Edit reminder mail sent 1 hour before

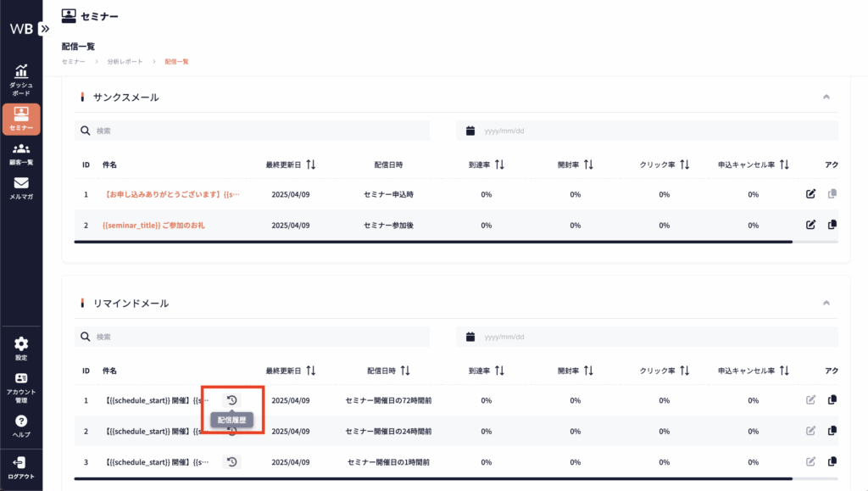pos(810,461)
